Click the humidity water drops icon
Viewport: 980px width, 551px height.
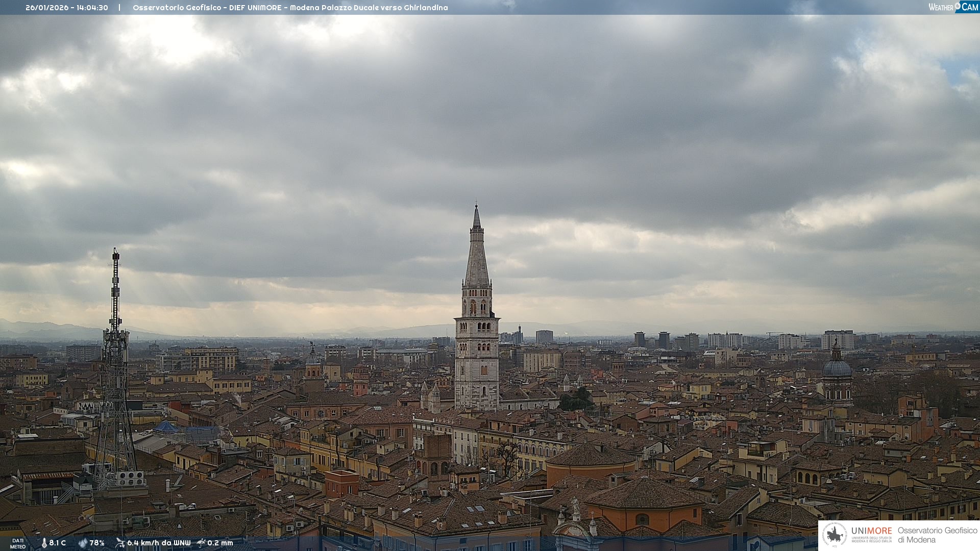click(83, 543)
